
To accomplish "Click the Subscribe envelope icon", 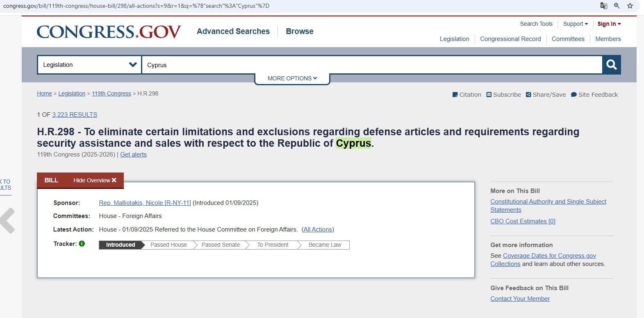I will (x=489, y=95).
